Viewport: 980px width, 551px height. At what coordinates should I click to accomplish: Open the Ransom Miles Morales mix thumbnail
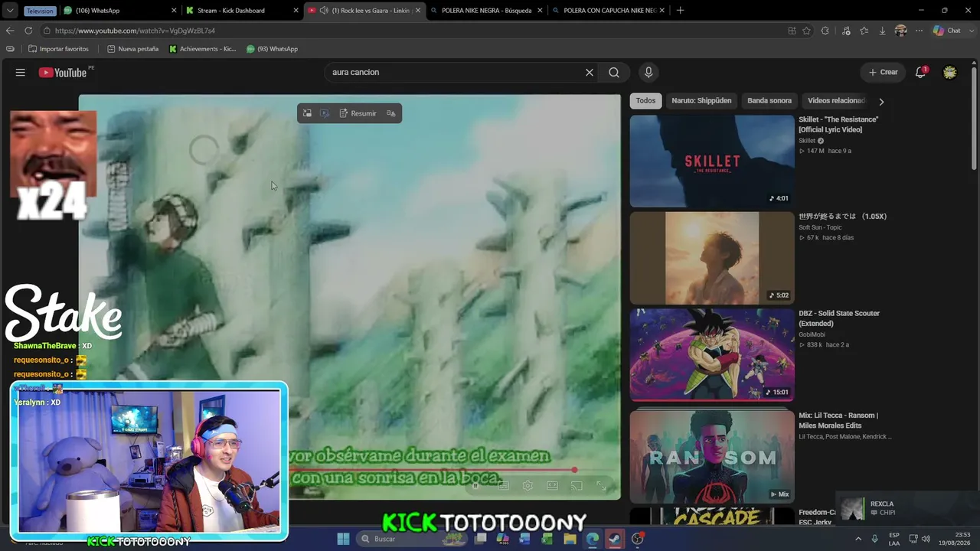(712, 456)
